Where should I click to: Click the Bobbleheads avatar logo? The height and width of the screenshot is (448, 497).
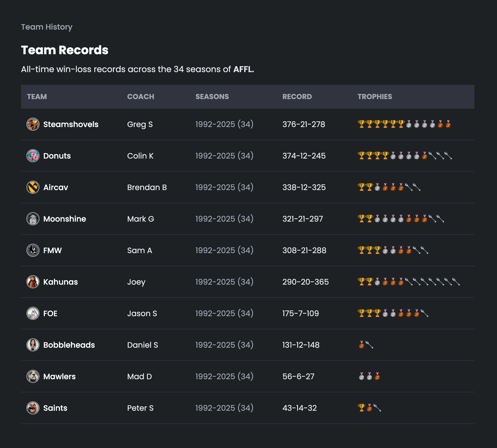(33, 345)
